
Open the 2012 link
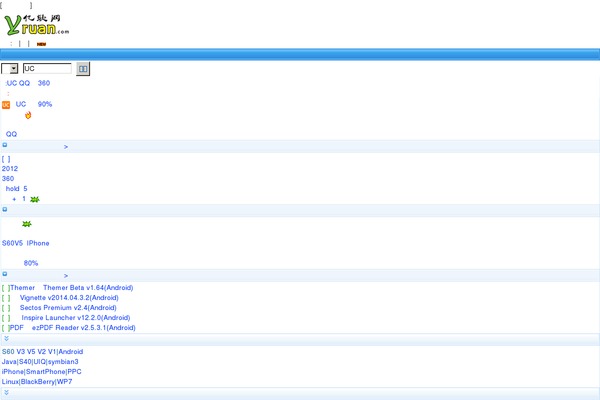[10, 168]
